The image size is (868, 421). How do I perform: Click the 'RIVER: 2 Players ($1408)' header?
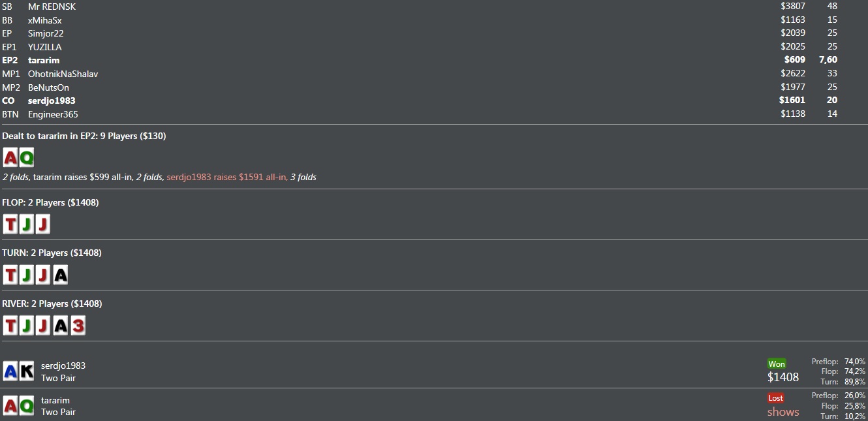(52, 304)
